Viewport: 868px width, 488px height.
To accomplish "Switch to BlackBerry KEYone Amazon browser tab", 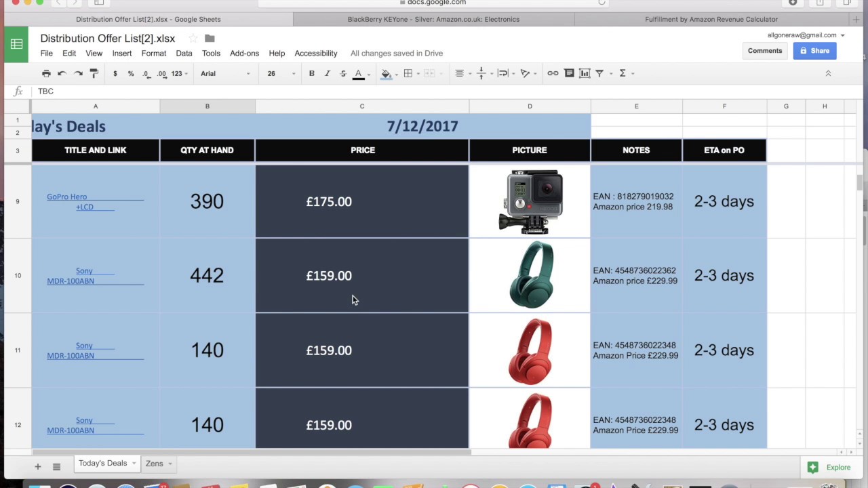I will coord(433,19).
